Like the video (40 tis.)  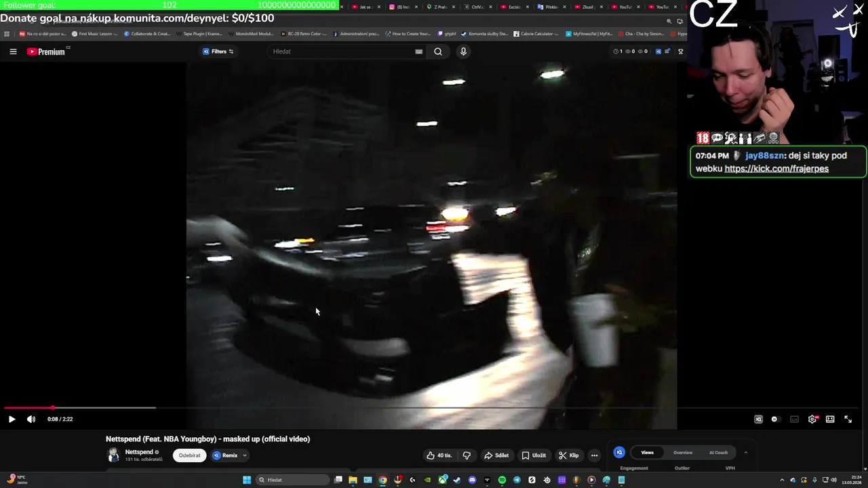[x=439, y=455]
